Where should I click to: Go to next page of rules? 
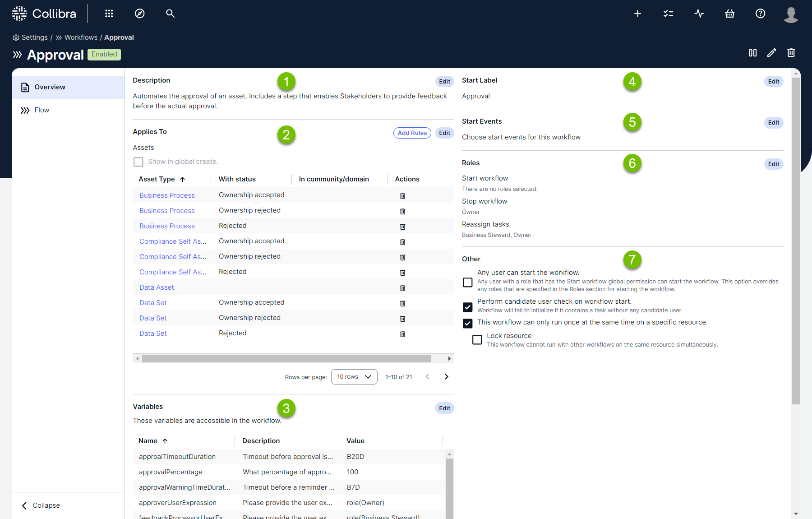tap(446, 377)
